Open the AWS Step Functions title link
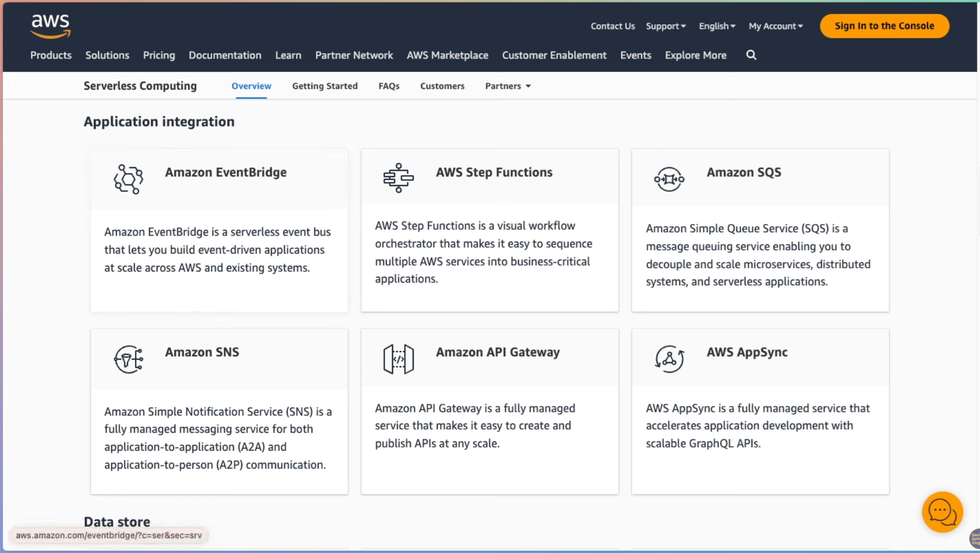Viewport: 980px width, 553px height. pyautogui.click(x=494, y=172)
